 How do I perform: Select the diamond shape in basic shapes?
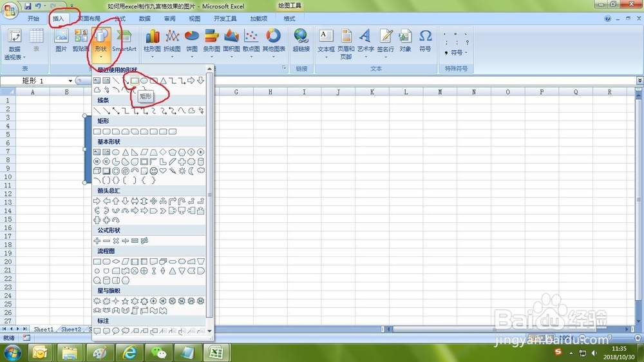tap(163, 152)
